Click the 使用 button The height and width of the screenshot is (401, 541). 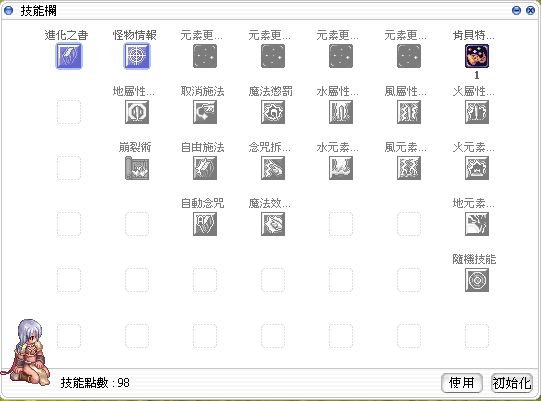pyautogui.click(x=462, y=383)
